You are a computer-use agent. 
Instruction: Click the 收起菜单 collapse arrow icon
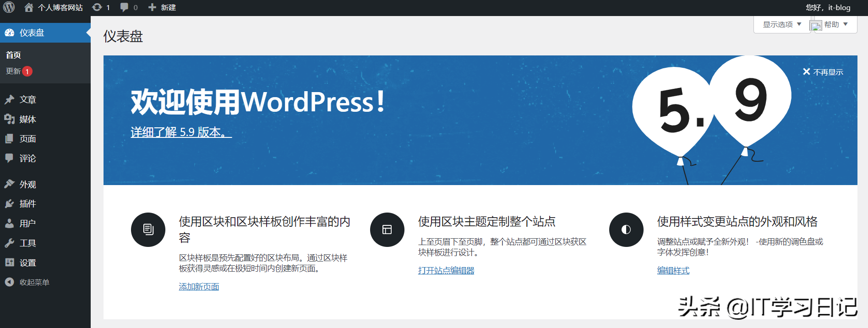coord(10,282)
